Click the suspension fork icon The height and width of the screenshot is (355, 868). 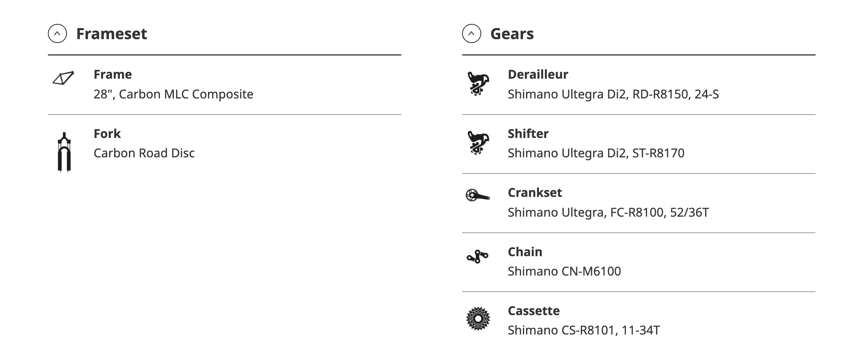click(64, 152)
